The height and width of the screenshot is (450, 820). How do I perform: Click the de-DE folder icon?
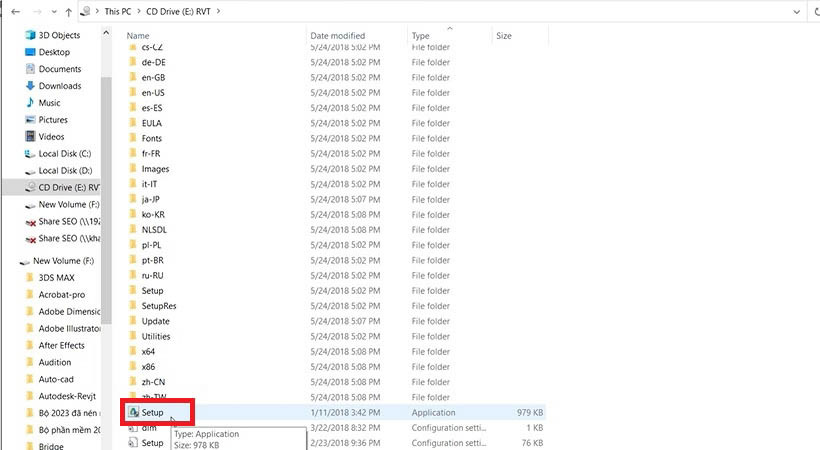133,62
